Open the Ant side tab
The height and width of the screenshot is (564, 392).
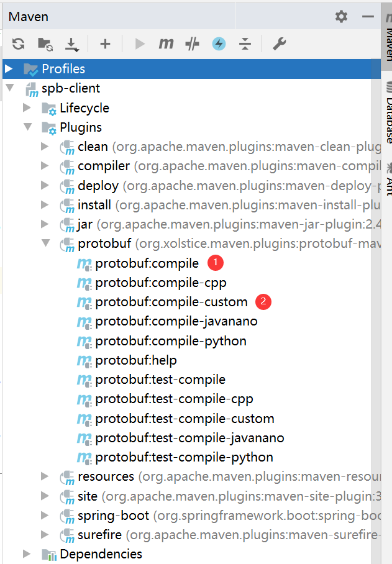[x=388, y=179]
